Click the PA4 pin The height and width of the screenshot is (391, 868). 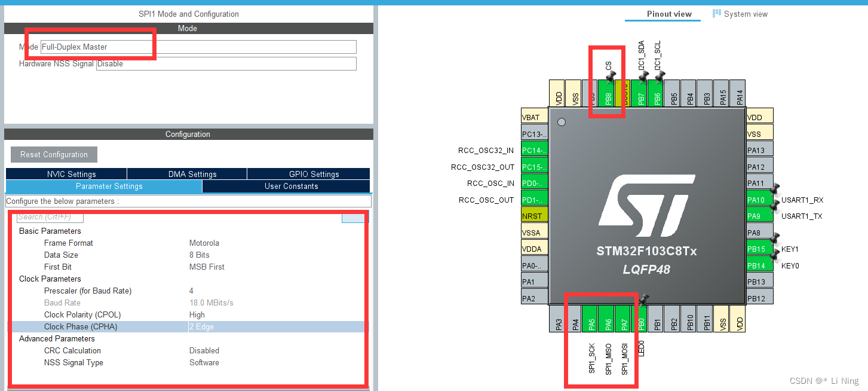click(574, 319)
